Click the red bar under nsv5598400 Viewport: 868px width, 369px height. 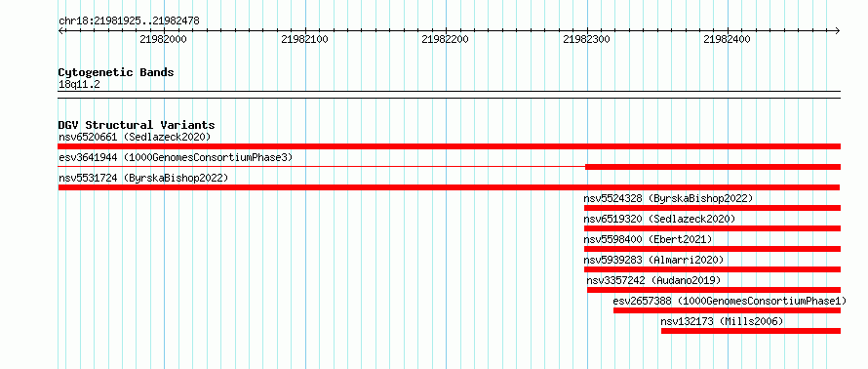click(712, 249)
